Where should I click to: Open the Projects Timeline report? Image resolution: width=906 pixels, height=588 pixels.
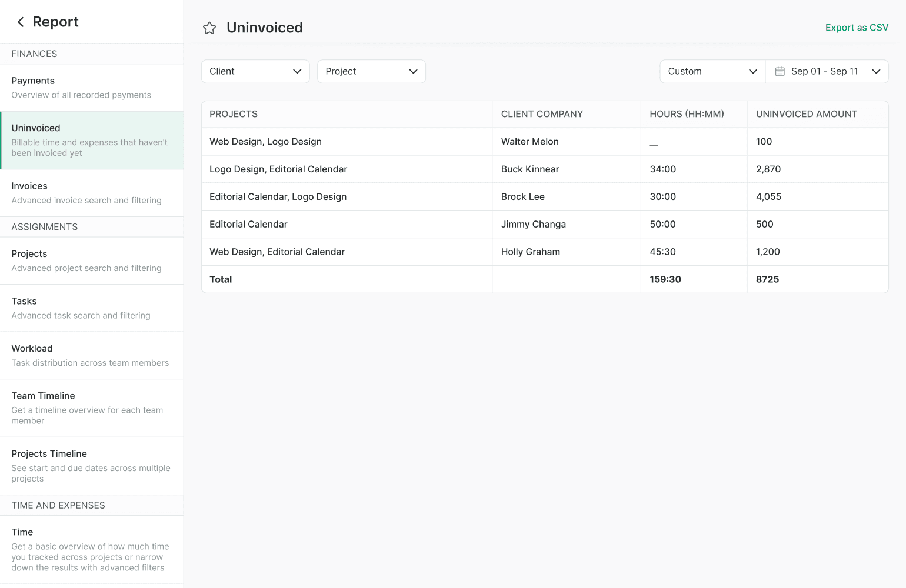pyautogui.click(x=92, y=466)
